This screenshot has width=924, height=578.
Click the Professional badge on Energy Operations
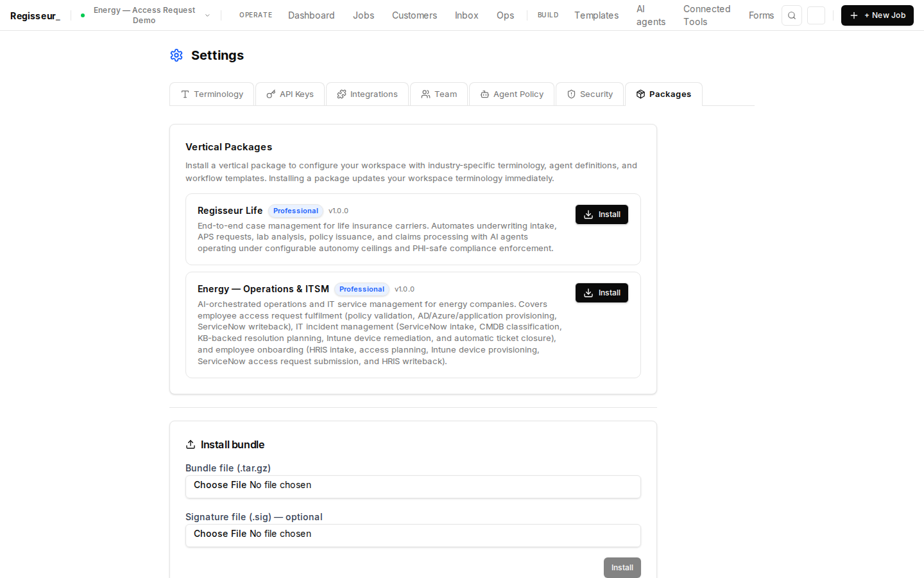362,289
